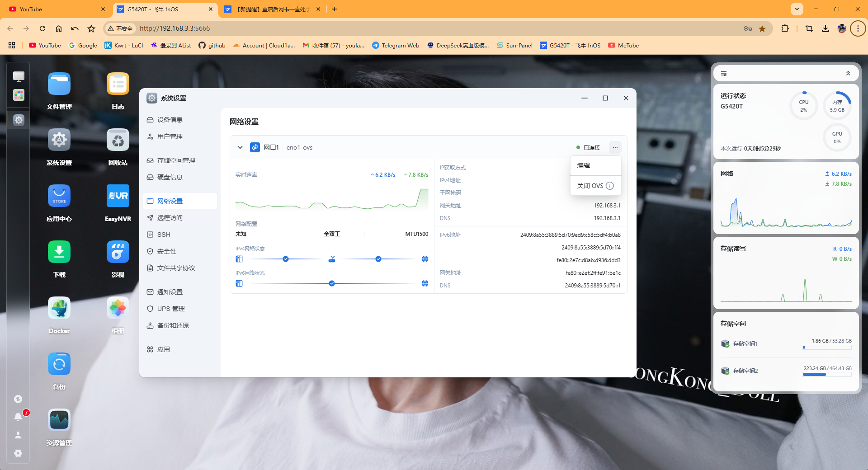Image resolution: width=868 pixels, height=470 pixels.
Task: Go to UPS 管理 settings
Action: 180,309
